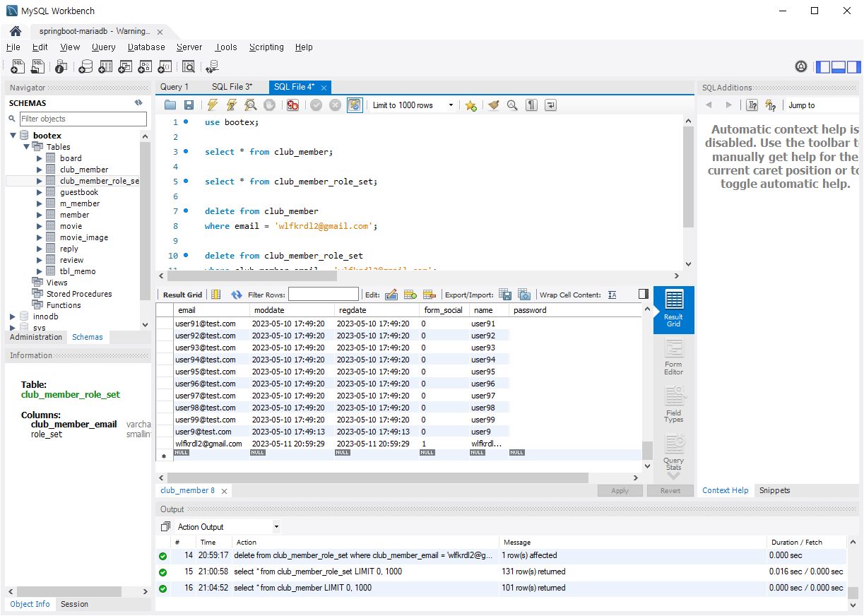Execute the script with the lightning bolt icon
864x616 pixels.
tap(213, 105)
